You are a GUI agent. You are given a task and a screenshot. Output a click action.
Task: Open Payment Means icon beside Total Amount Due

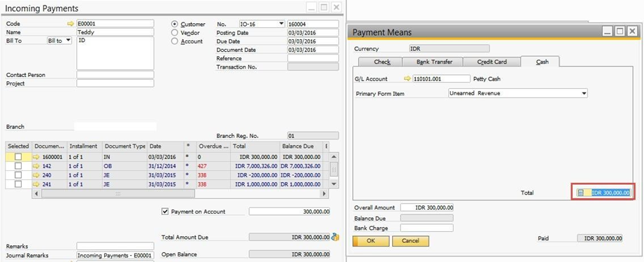(335, 237)
